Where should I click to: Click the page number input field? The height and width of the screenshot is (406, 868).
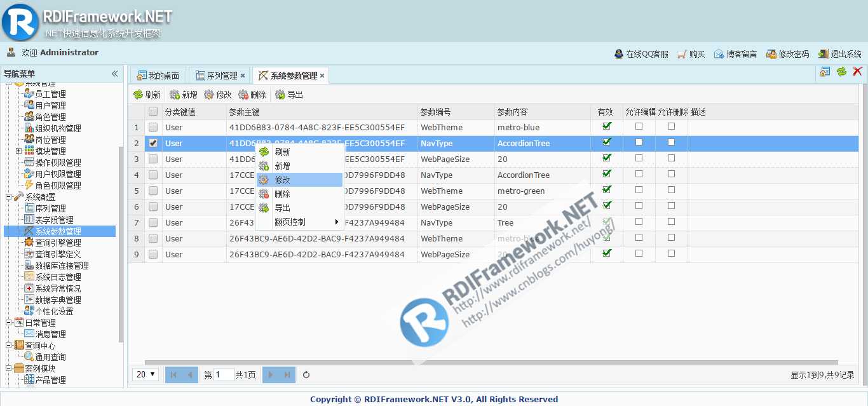[224, 375]
